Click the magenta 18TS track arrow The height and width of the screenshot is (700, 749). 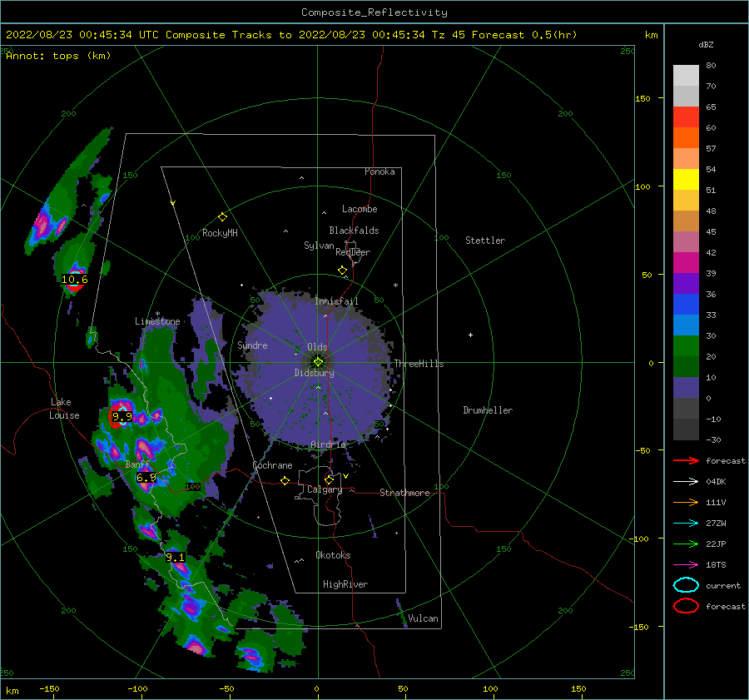point(686,565)
